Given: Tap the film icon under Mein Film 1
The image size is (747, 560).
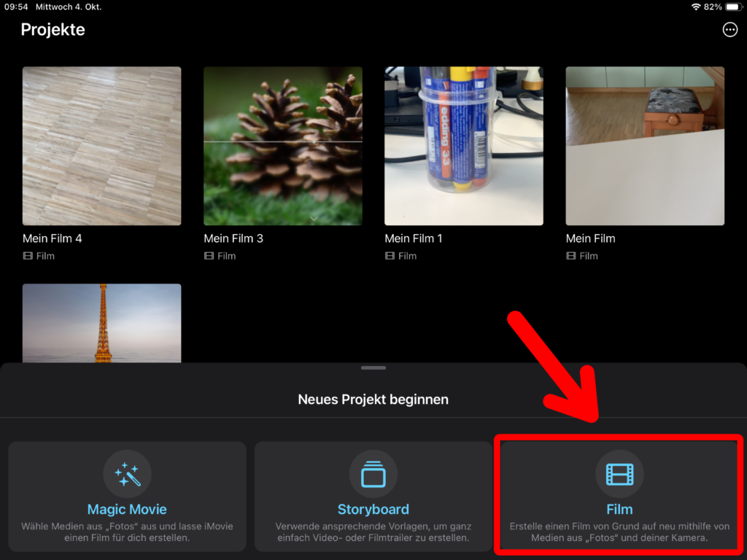Looking at the screenshot, I should tap(390, 256).
